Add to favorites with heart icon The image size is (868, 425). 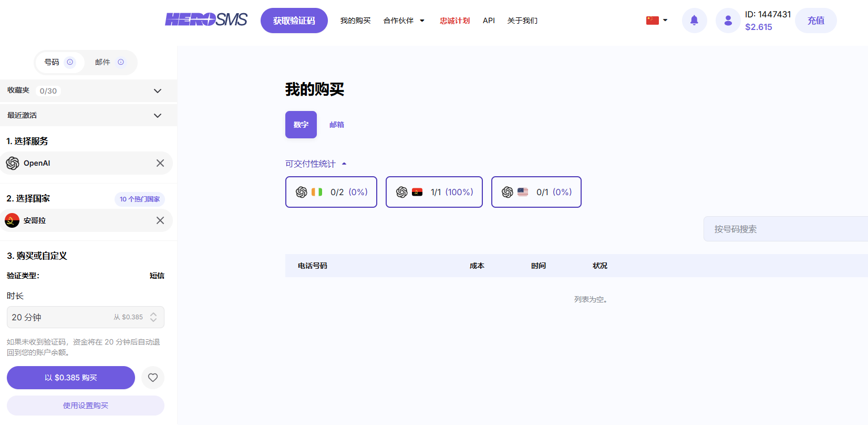coord(153,378)
